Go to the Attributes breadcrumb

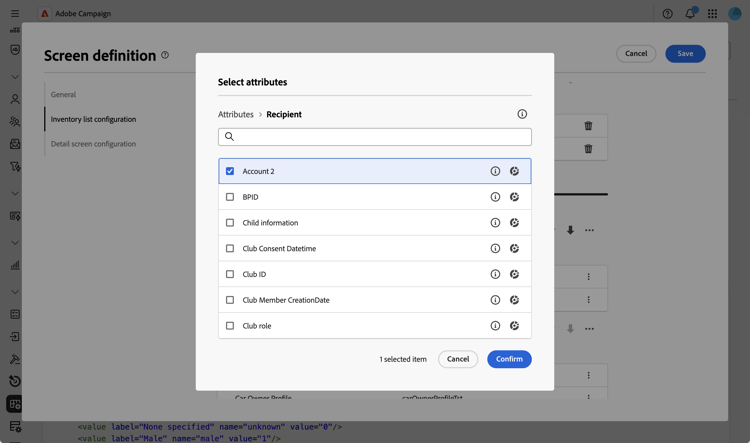[x=236, y=114]
